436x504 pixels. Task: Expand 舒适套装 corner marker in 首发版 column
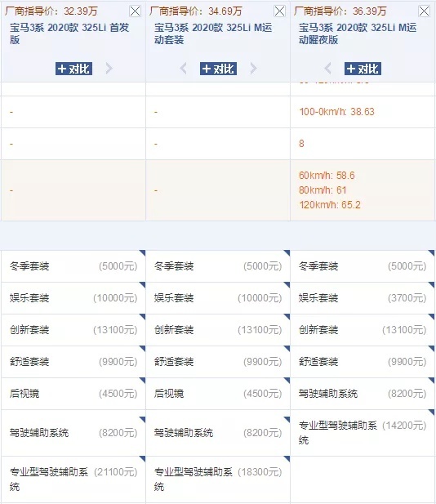(x=143, y=349)
